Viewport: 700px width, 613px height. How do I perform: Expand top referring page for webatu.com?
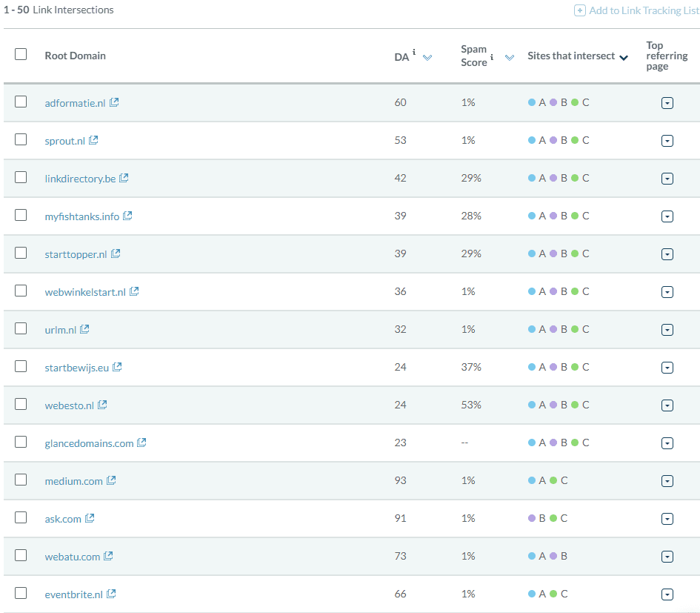pyautogui.click(x=667, y=557)
